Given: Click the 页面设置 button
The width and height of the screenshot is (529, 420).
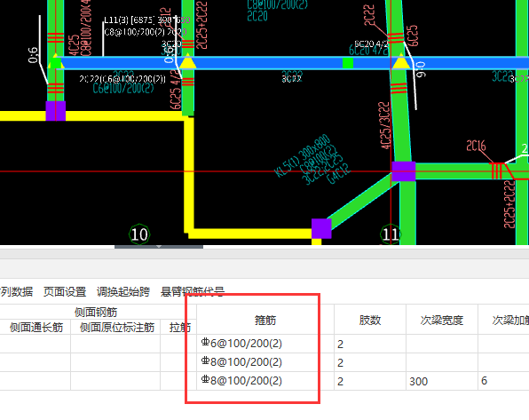Looking at the screenshot, I should (65, 292).
